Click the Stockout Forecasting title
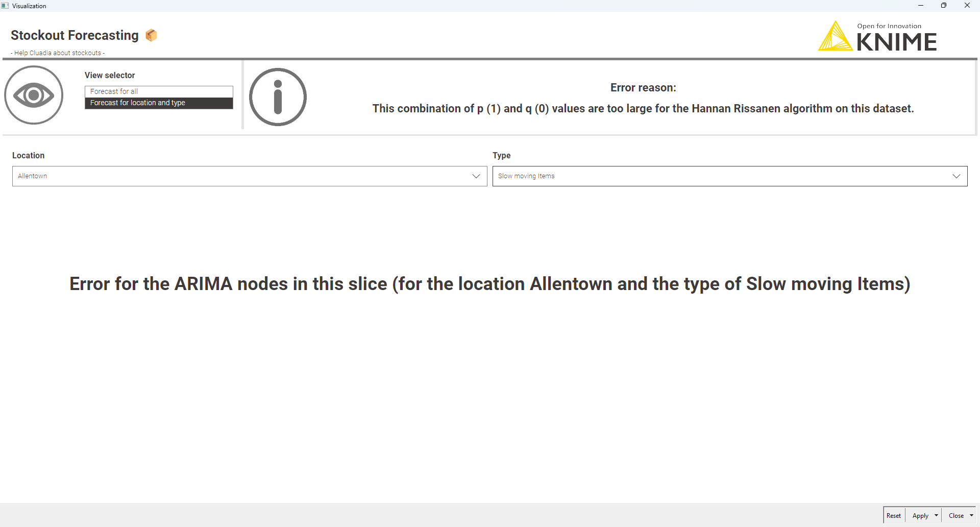This screenshot has width=980, height=527. click(75, 35)
